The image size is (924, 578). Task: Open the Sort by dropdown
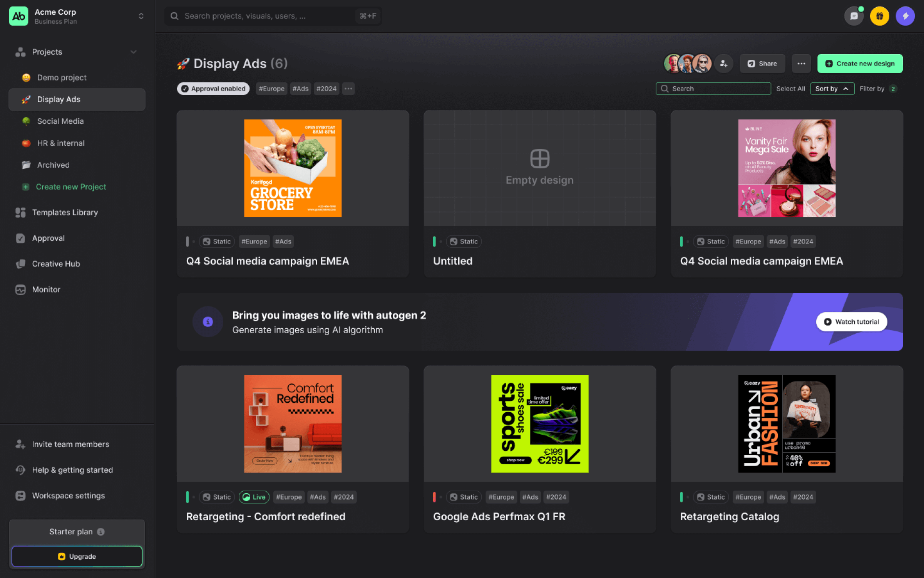(832, 89)
